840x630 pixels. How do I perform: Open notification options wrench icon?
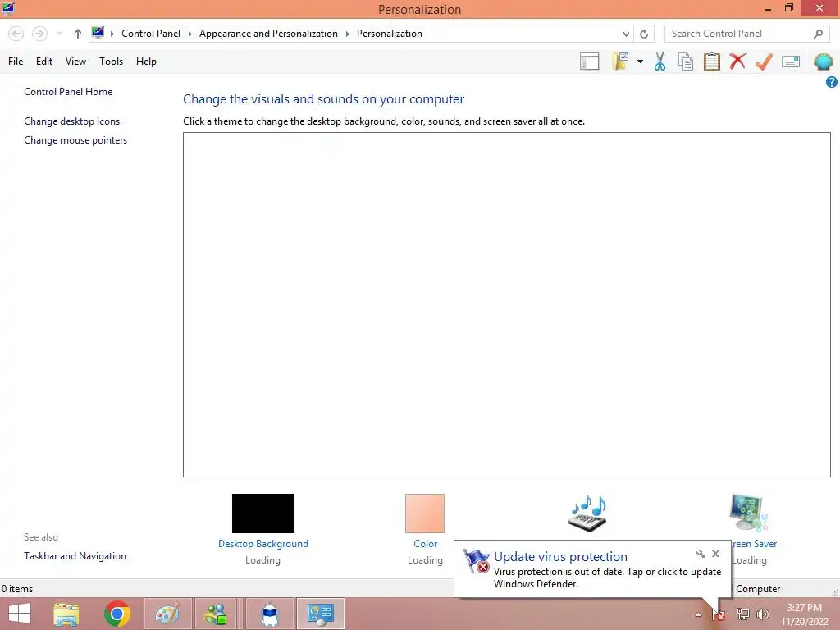coord(701,554)
